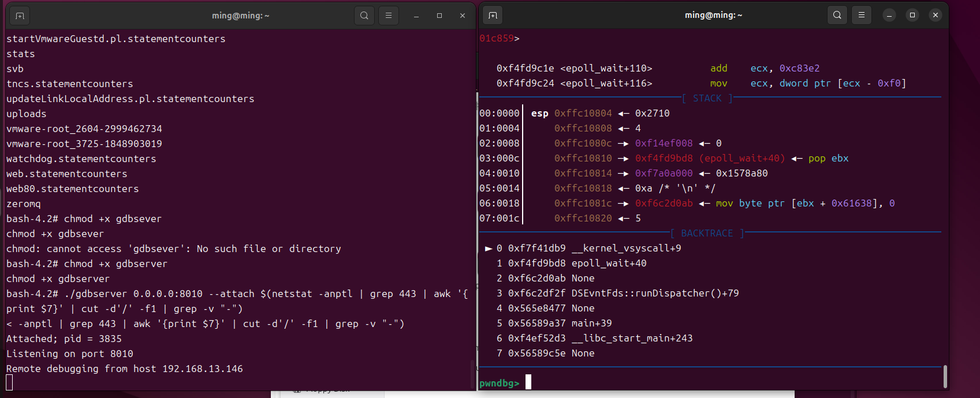Open a new tab in the gdbserver terminal

coord(20,16)
